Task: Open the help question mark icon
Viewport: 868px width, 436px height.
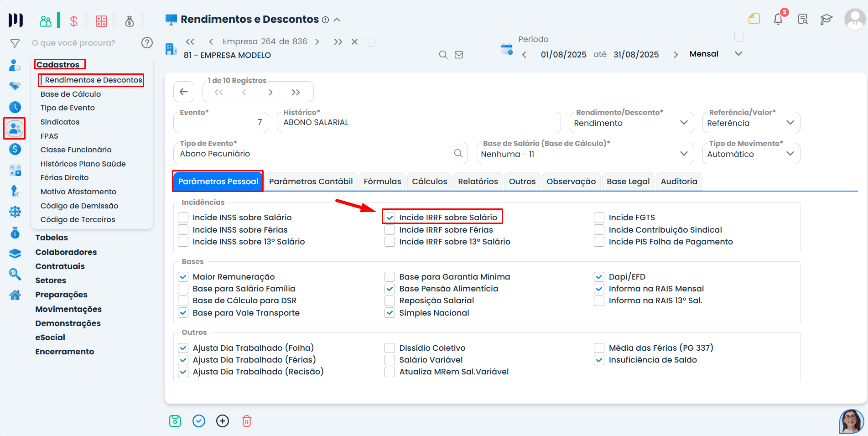Action: click(147, 43)
